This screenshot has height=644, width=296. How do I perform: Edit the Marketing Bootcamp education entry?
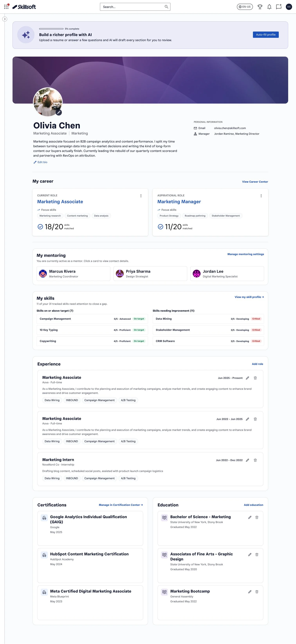(x=249, y=592)
